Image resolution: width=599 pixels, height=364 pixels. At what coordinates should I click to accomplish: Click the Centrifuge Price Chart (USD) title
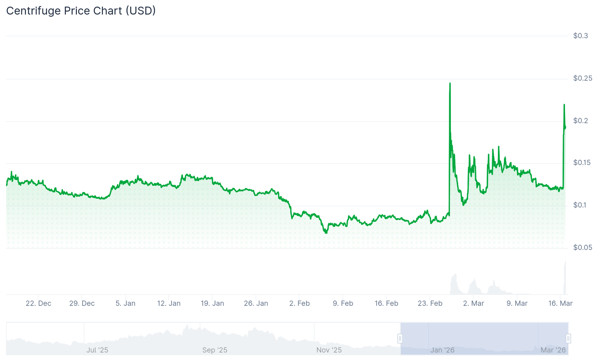point(81,11)
